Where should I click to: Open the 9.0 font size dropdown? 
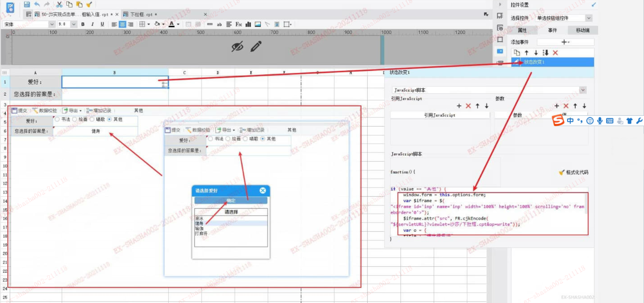74,24
